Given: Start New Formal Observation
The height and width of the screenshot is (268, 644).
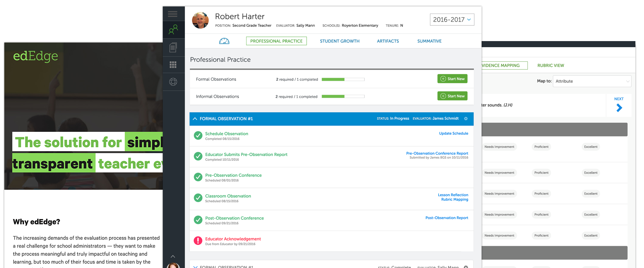Looking at the screenshot, I should 453,79.
